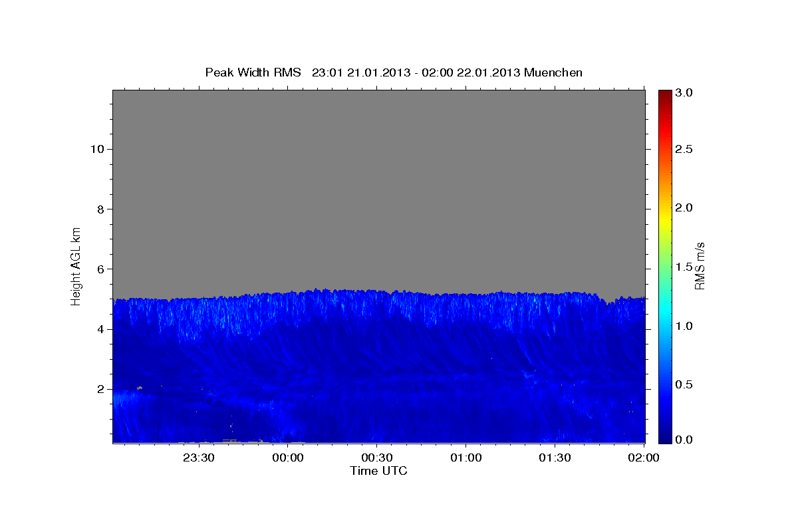
Task: Click the 'RMS m/s' colorbar label
Action: point(699,265)
